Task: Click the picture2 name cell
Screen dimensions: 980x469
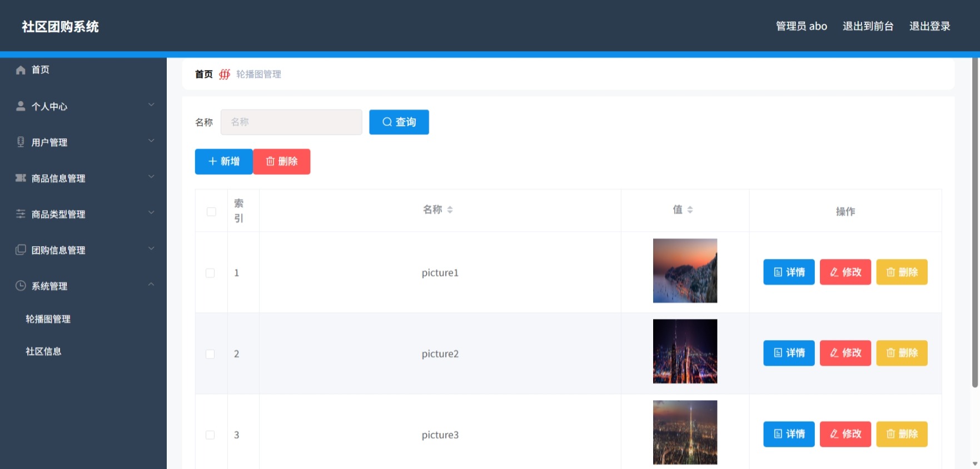Action: [440, 353]
